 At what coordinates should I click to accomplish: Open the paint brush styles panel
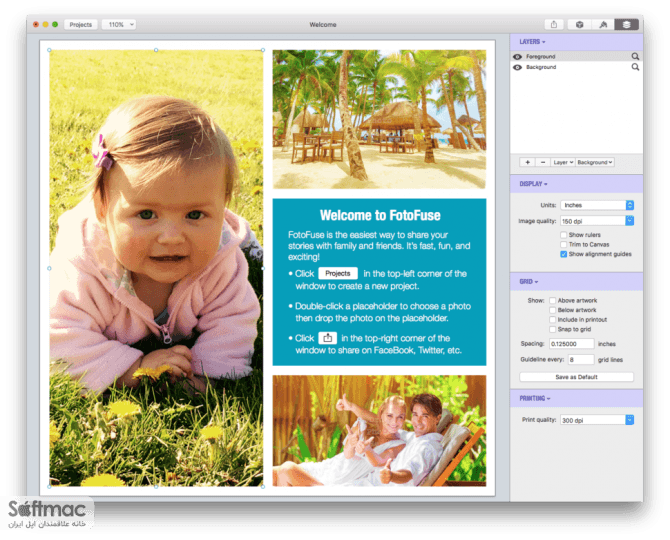(x=603, y=24)
